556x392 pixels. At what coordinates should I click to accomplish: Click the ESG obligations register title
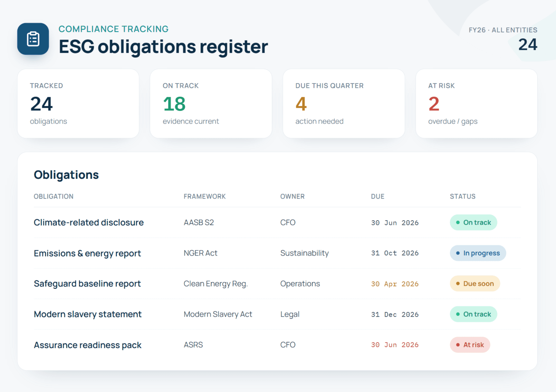tap(163, 47)
